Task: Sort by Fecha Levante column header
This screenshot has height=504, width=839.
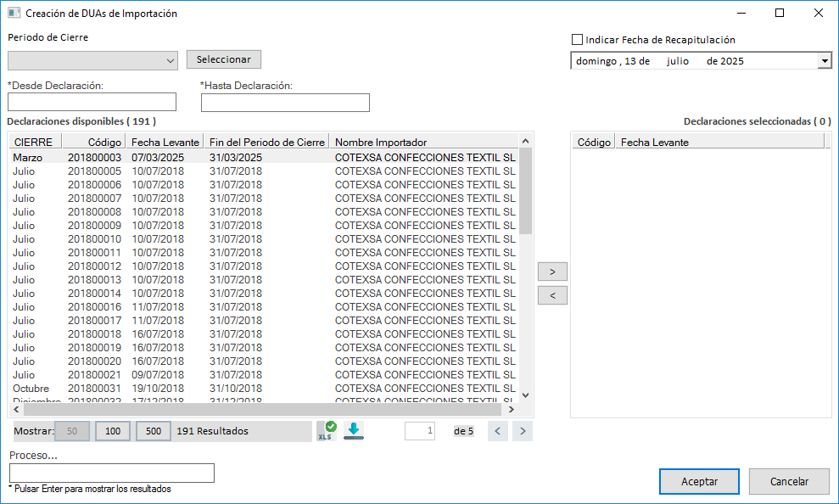Action: 165,143
